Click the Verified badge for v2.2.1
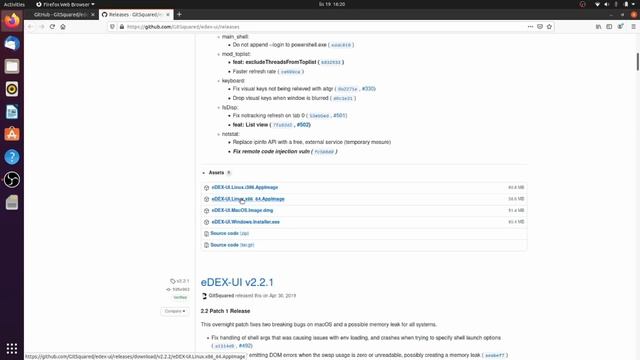The width and height of the screenshot is (640, 360). pos(180,297)
